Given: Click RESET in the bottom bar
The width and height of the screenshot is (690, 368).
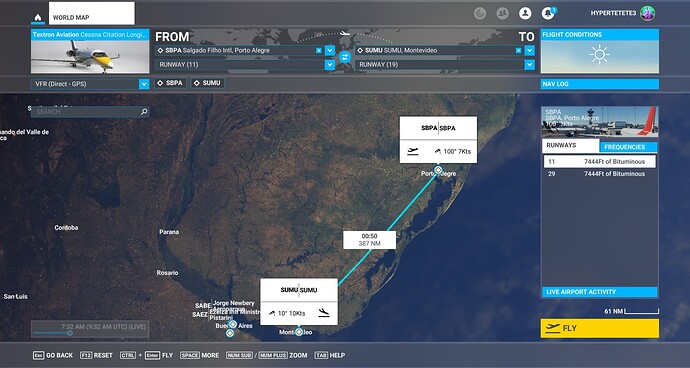Looking at the screenshot, I should [x=96, y=355].
